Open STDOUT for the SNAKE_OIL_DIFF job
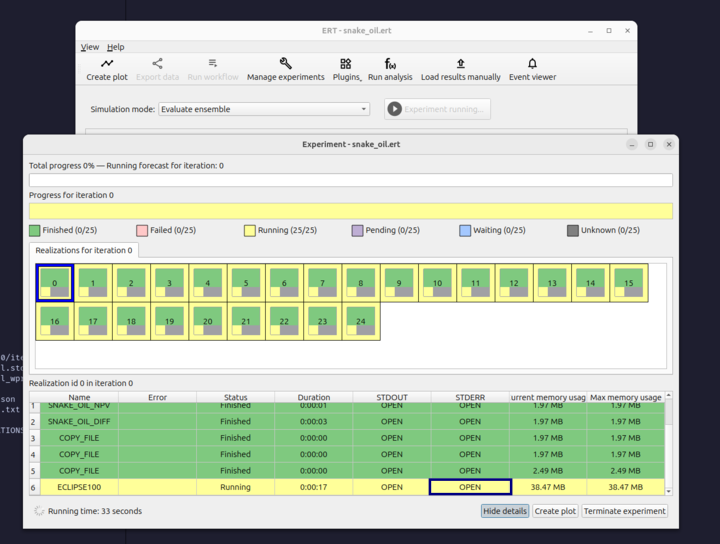 click(x=392, y=421)
